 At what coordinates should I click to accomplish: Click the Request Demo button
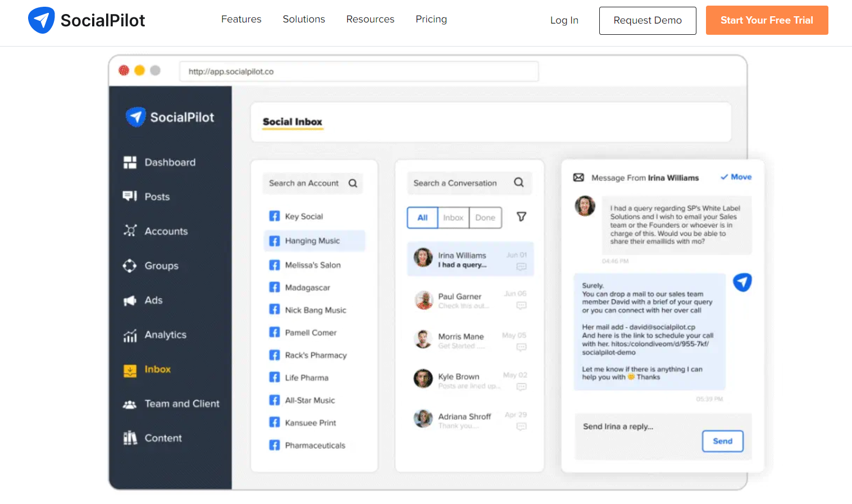[648, 21]
